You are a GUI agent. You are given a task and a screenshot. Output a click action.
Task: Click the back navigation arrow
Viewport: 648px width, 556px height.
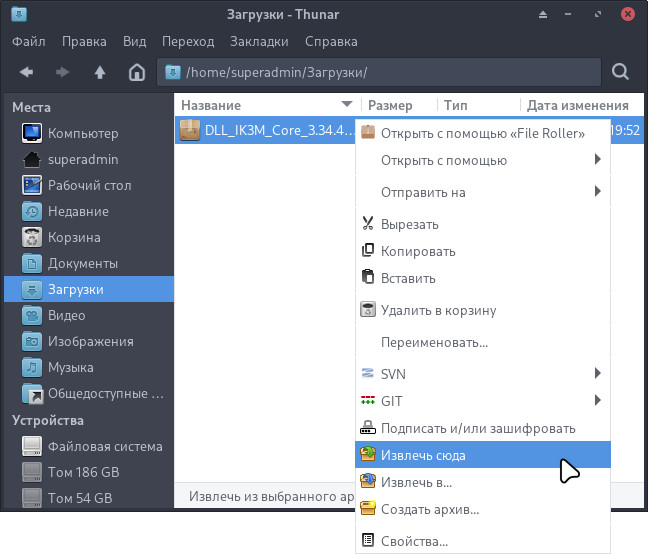27,72
